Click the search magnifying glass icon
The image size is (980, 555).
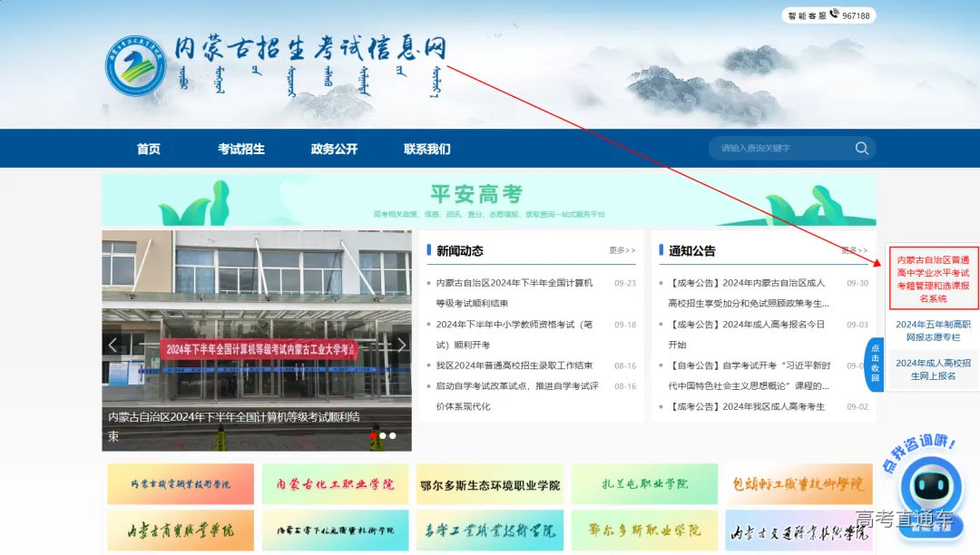(x=860, y=148)
